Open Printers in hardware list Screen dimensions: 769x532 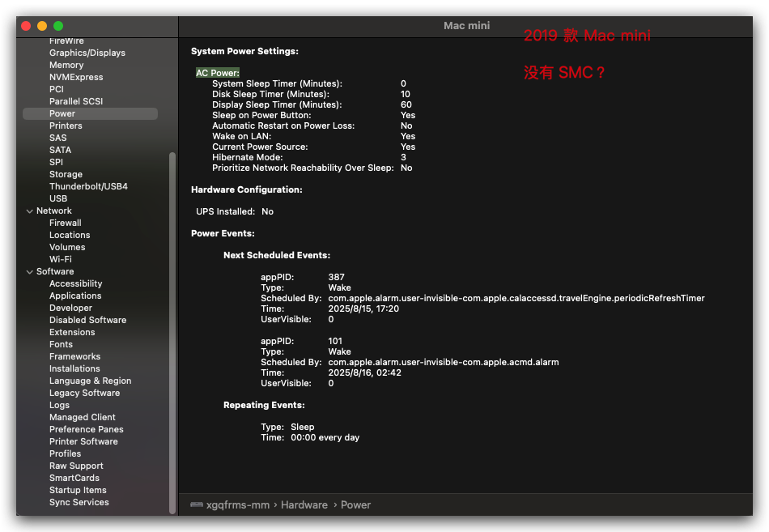(x=66, y=126)
